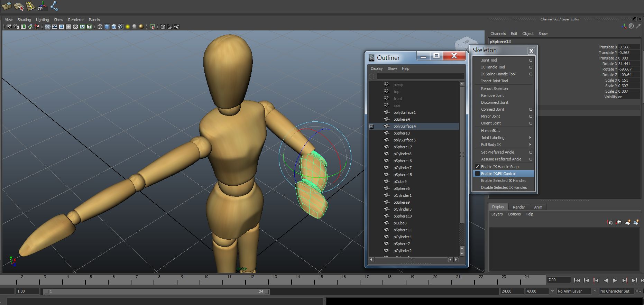Click the textured checker shading icon
Image resolution: width=644 pixels, height=305 pixels.
click(x=121, y=27)
